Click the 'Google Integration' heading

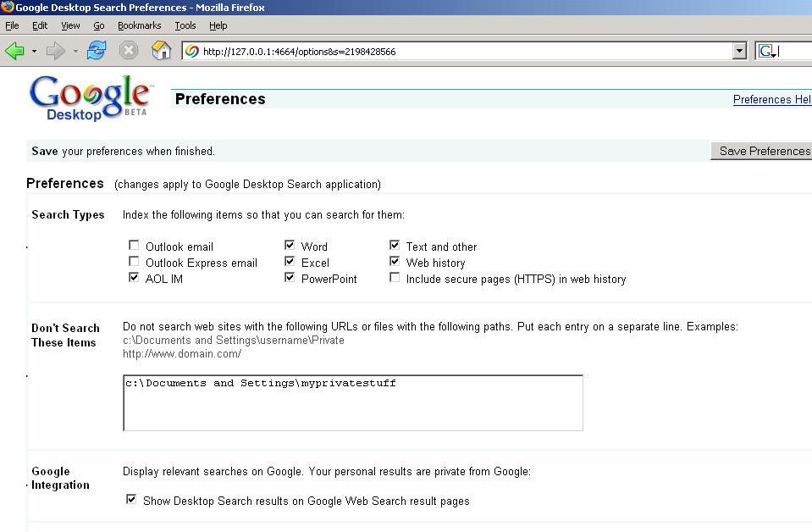pos(60,478)
